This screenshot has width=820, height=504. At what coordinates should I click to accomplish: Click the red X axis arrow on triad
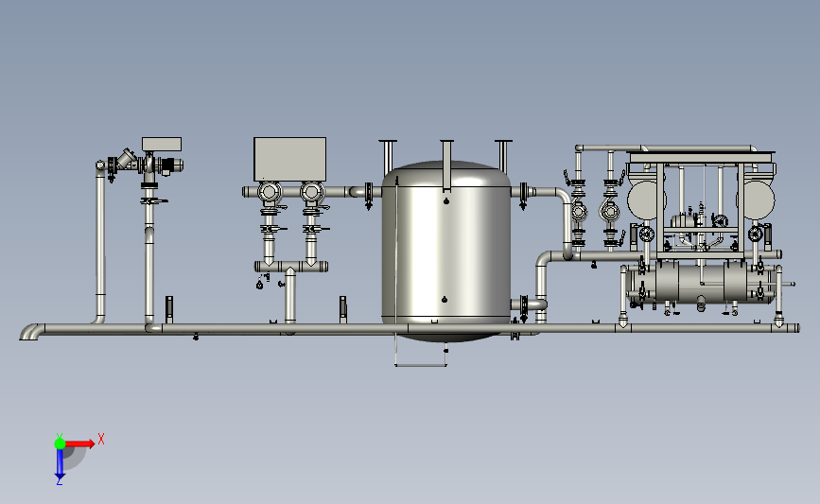click(79, 443)
